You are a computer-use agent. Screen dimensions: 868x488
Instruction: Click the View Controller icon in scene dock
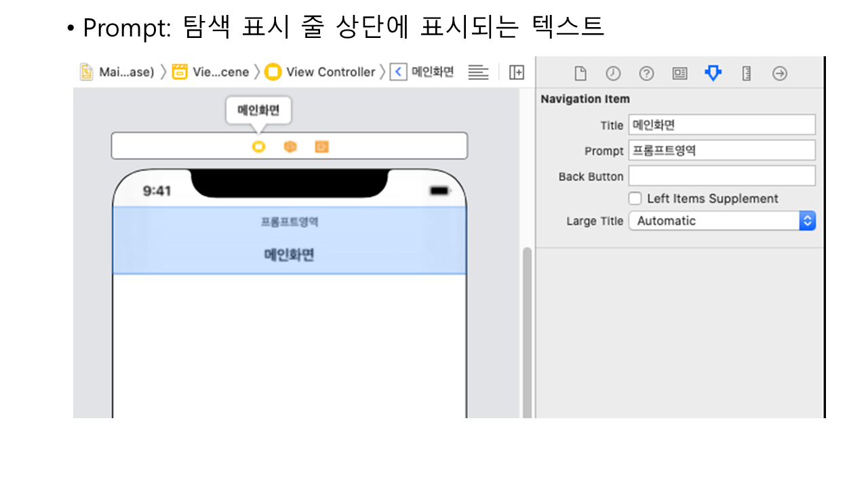tap(258, 146)
